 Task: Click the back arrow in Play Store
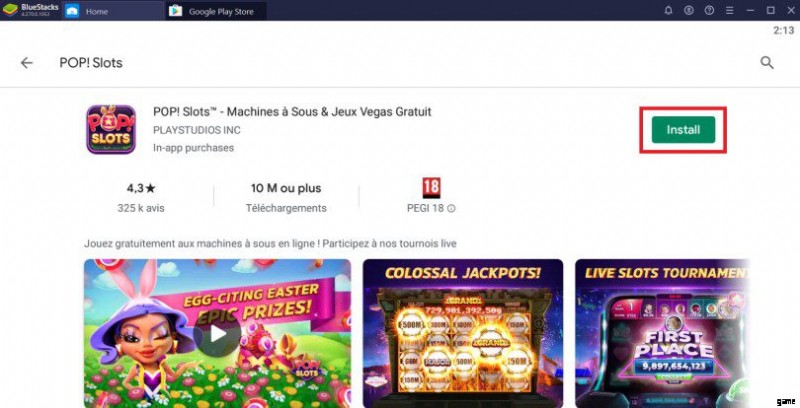[x=27, y=62]
